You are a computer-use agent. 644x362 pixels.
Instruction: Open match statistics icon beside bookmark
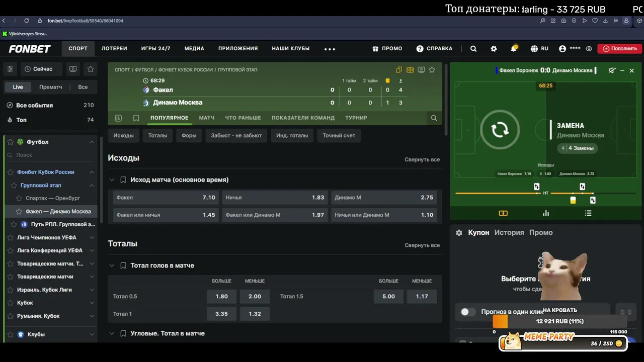tap(118, 118)
